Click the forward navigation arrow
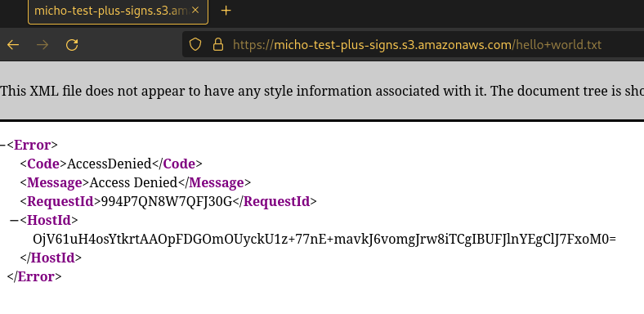This screenshot has width=644, height=314. pyautogui.click(x=42, y=45)
